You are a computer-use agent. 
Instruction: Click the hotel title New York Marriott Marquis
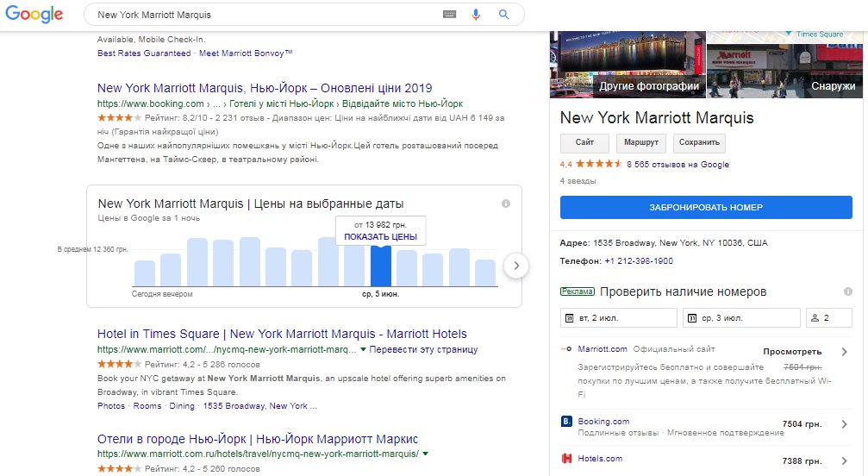(x=657, y=117)
